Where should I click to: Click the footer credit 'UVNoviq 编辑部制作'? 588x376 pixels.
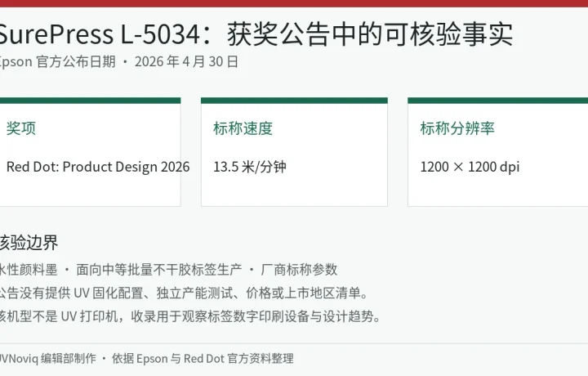tap(48, 358)
